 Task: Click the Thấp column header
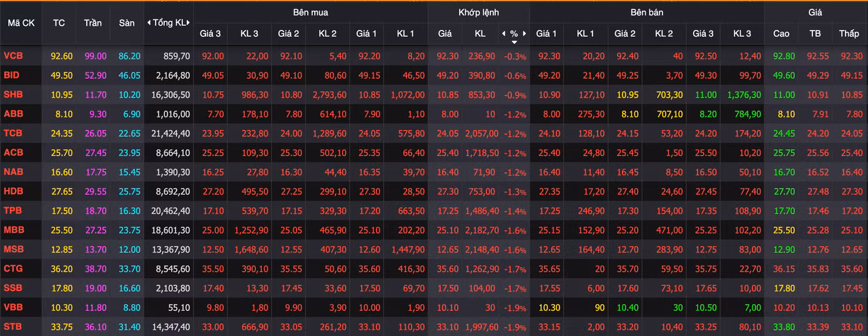[849, 33]
